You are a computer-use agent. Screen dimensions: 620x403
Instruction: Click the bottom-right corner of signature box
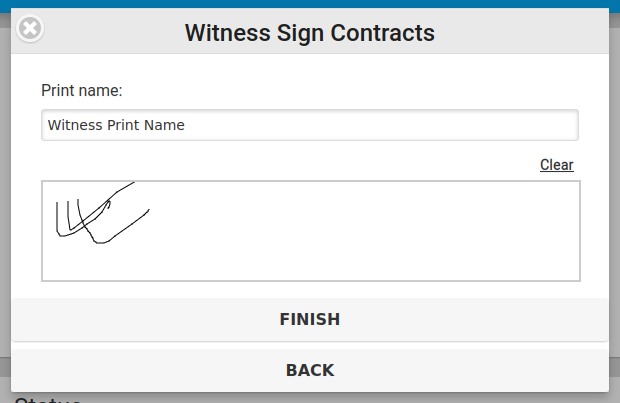[x=577, y=278]
